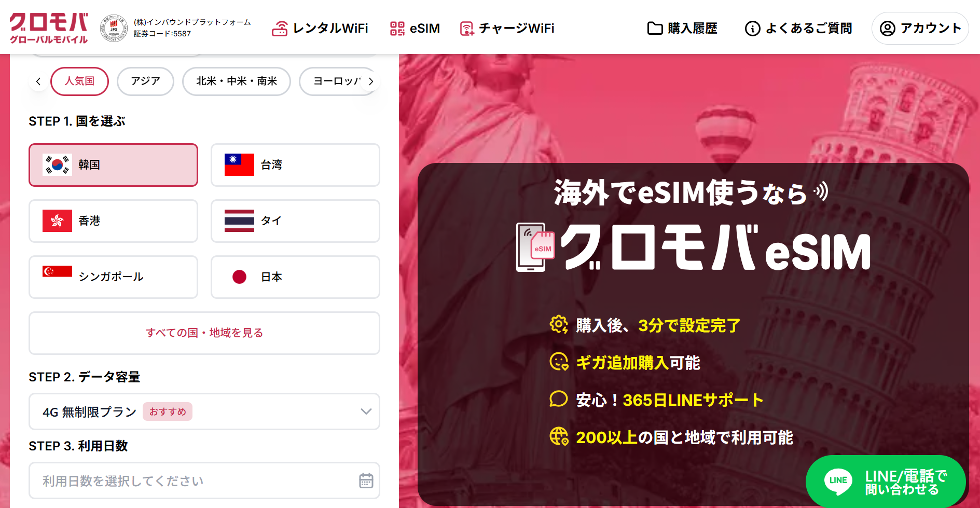Click the LINE chat bubble icon
Screen dimensions: 980x508
[x=838, y=480]
